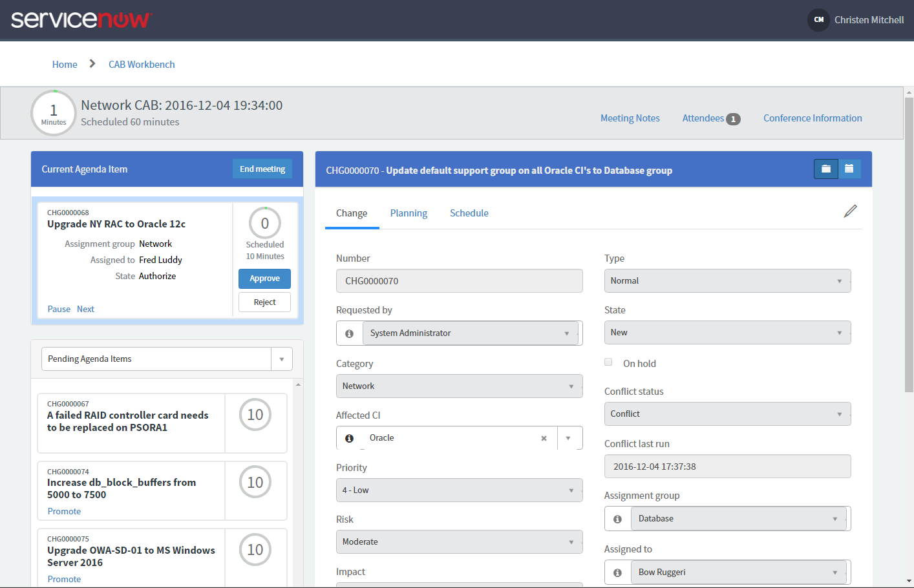Click the pending agenda list scroll up arrow
The height and width of the screenshot is (588, 914).
point(298,384)
